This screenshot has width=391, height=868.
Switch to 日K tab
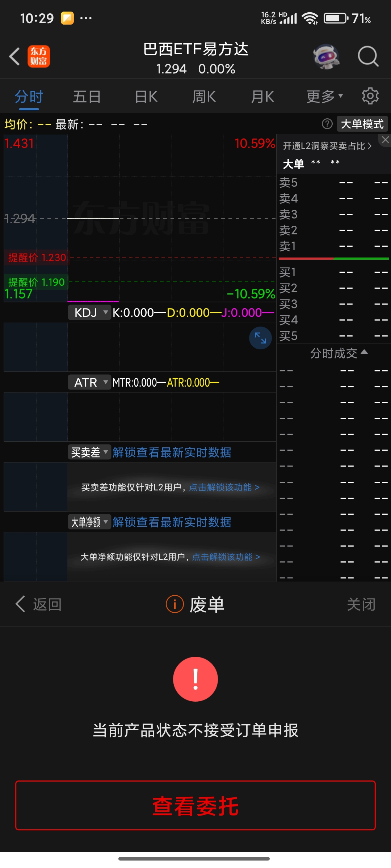click(x=146, y=97)
